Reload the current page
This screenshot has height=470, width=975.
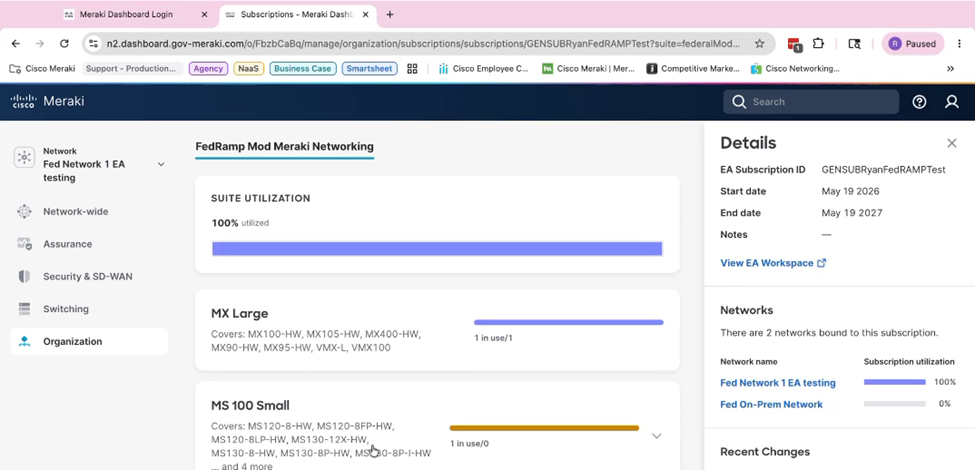tap(64, 44)
